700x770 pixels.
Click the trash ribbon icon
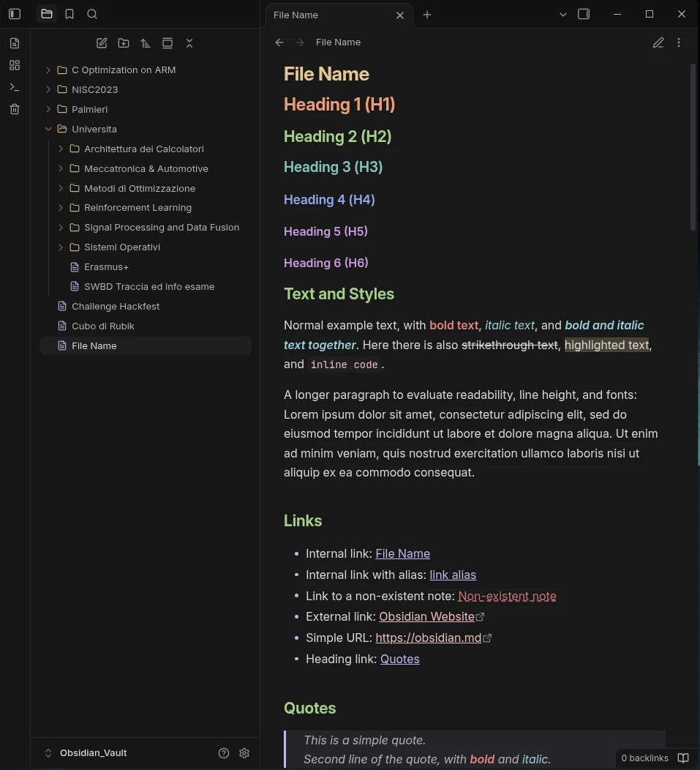[15, 109]
